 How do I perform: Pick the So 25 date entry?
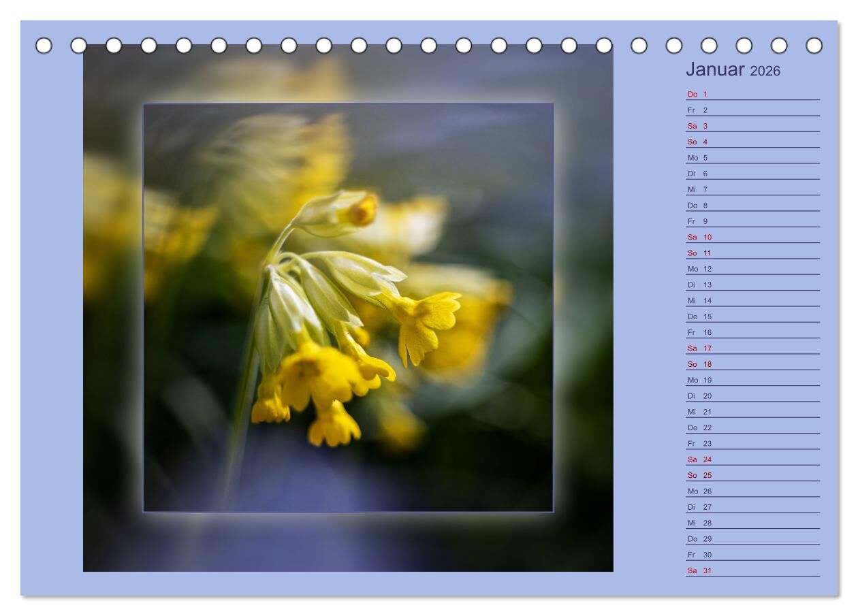tap(752, 476)
